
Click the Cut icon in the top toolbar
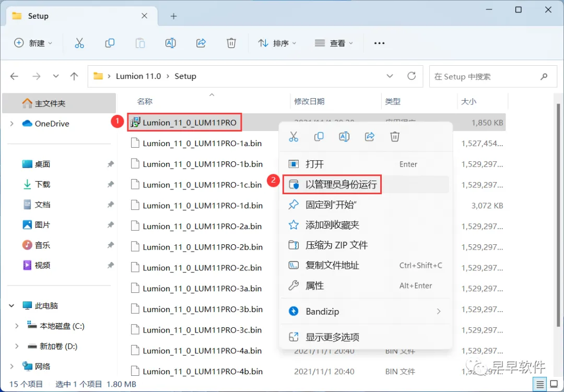[79, 43]
